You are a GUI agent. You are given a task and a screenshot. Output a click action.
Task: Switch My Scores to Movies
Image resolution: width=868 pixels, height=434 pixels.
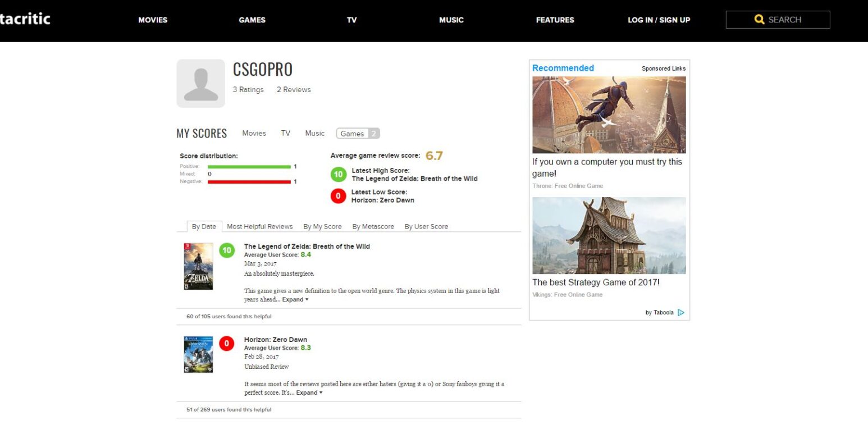254,134
